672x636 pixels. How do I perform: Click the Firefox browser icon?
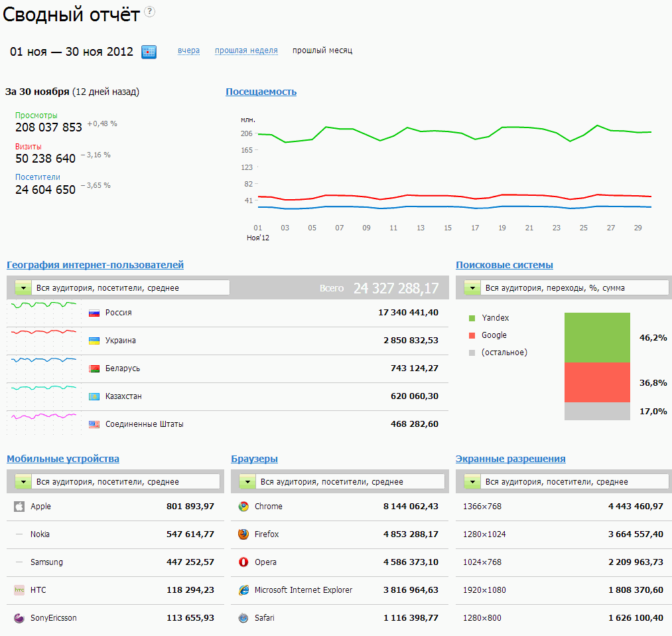point(243,534)
